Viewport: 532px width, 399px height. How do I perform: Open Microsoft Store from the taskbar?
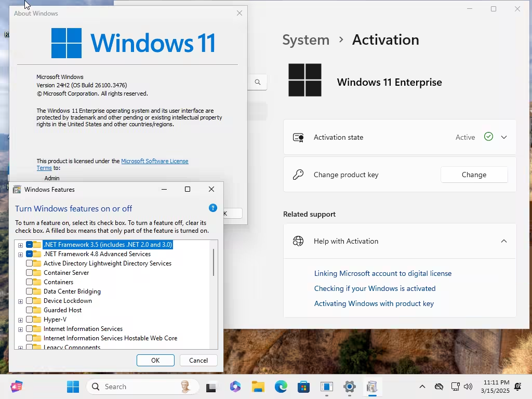303,387
